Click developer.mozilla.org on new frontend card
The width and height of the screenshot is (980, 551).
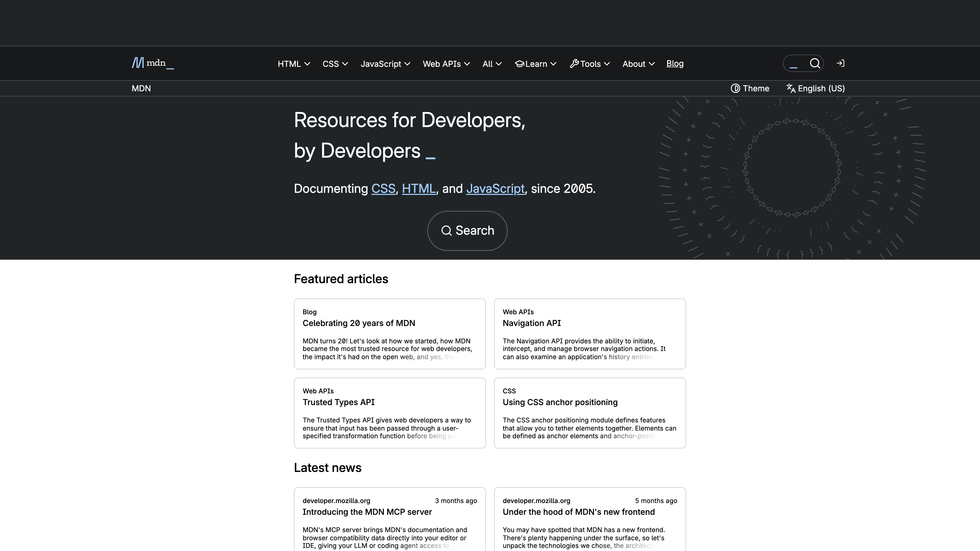(536, 501)
